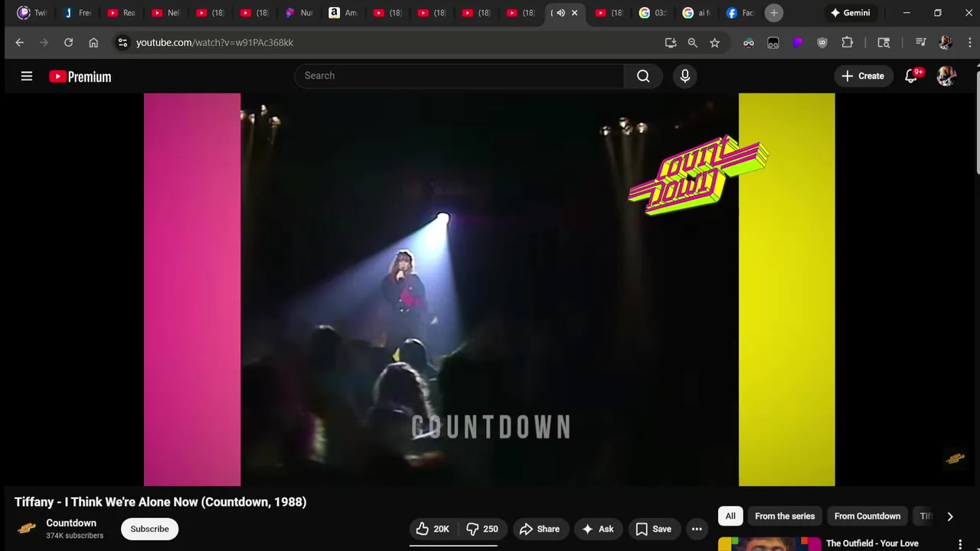Mute the playing tab via speaker icon
Viewport: 980px width, 551px height.
560,13
